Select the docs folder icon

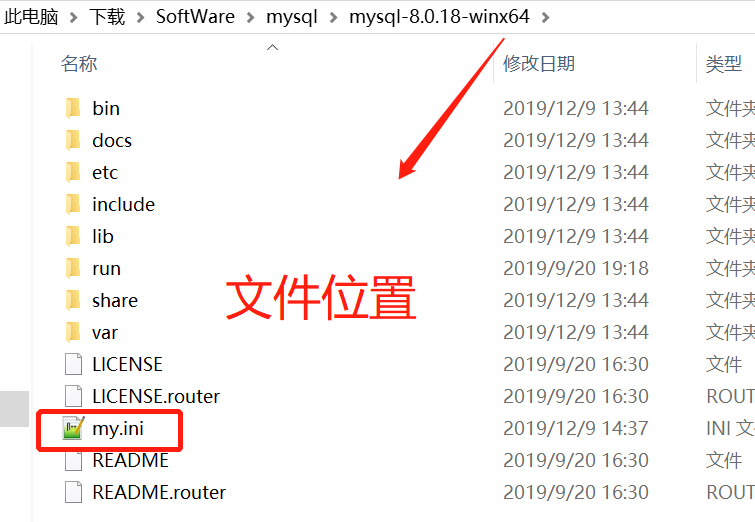(73, 140)
